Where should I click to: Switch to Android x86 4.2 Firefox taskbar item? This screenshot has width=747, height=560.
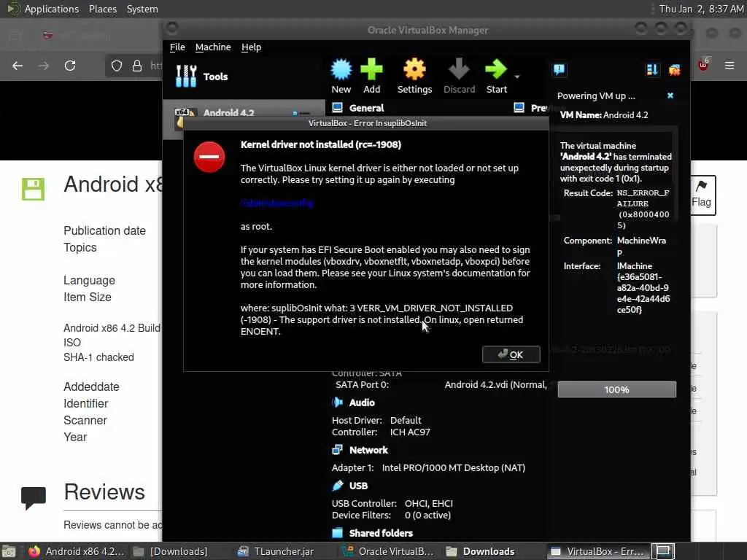(x=76, y=551)
